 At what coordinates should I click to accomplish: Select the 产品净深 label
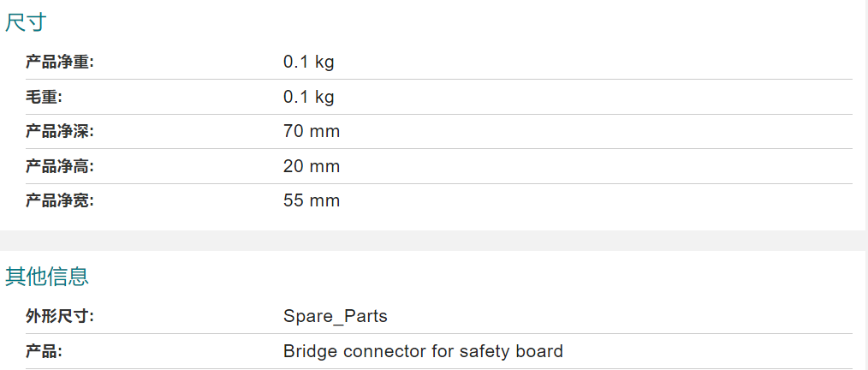click(60, 131)
